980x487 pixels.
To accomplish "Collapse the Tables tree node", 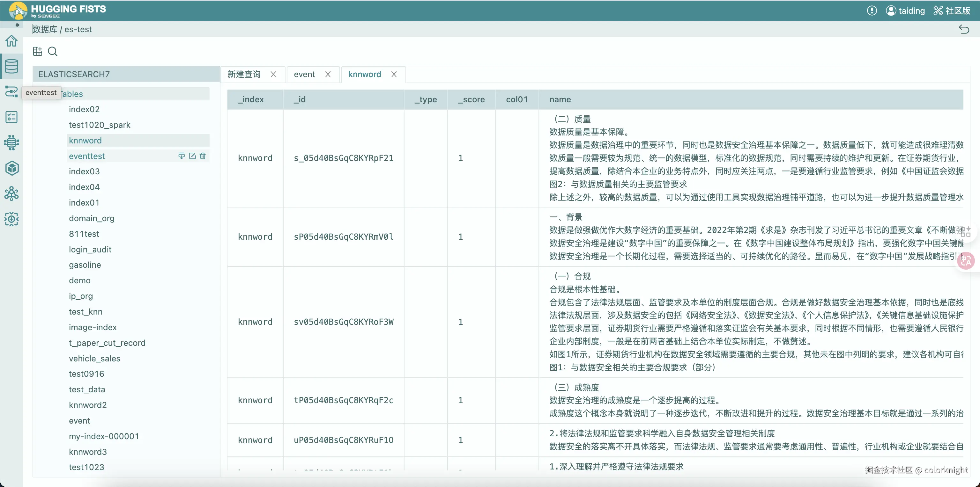I will (72, 94).
